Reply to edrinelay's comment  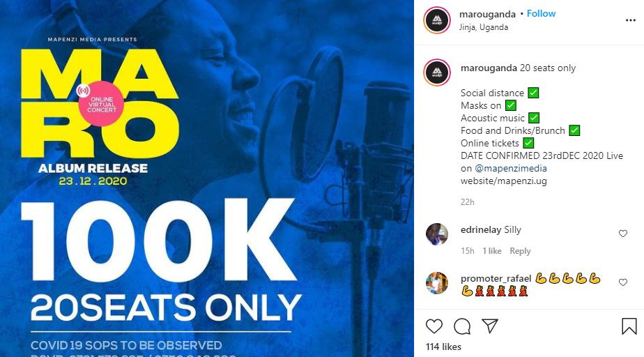click(520, 251)
